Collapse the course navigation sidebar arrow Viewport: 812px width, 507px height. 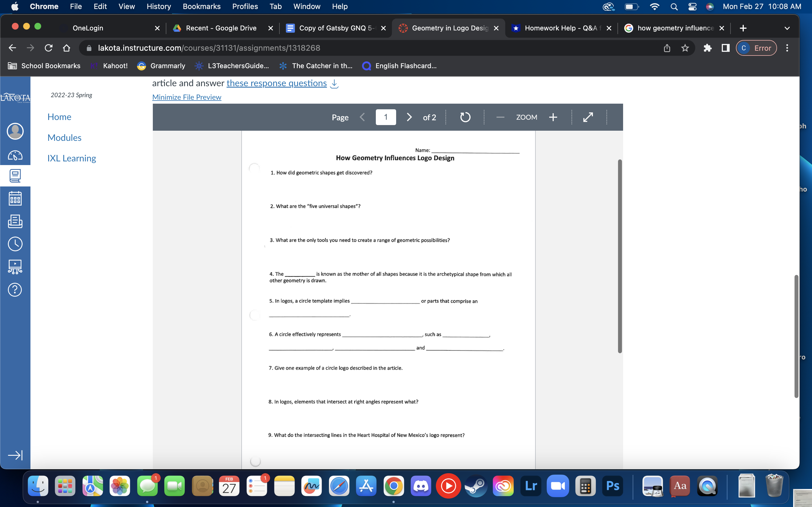point(15,455)
